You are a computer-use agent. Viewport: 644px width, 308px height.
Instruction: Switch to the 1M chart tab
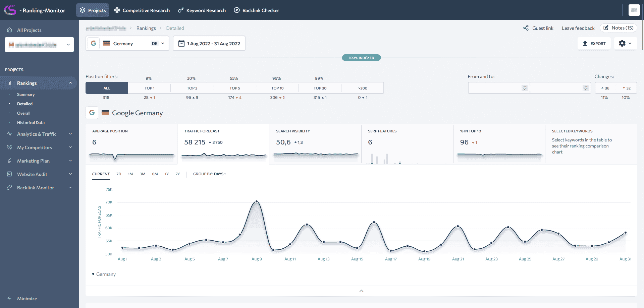tap(130, 174)
